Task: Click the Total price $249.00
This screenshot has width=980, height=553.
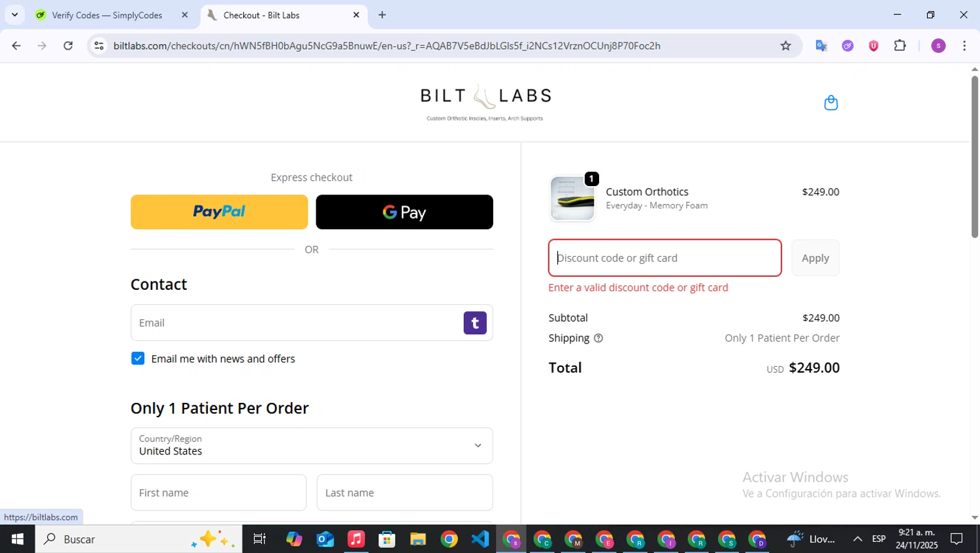Action: tap(814, 368)
